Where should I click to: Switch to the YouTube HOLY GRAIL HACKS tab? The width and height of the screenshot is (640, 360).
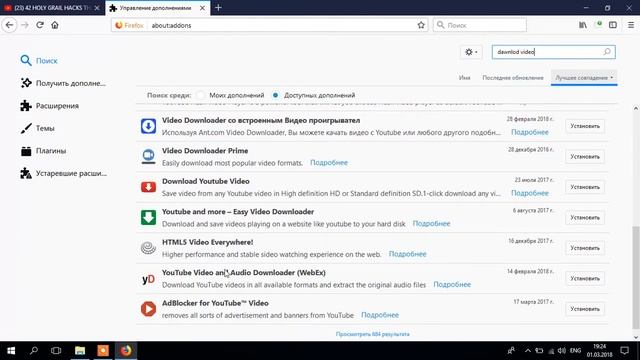(x=52, y=8)
